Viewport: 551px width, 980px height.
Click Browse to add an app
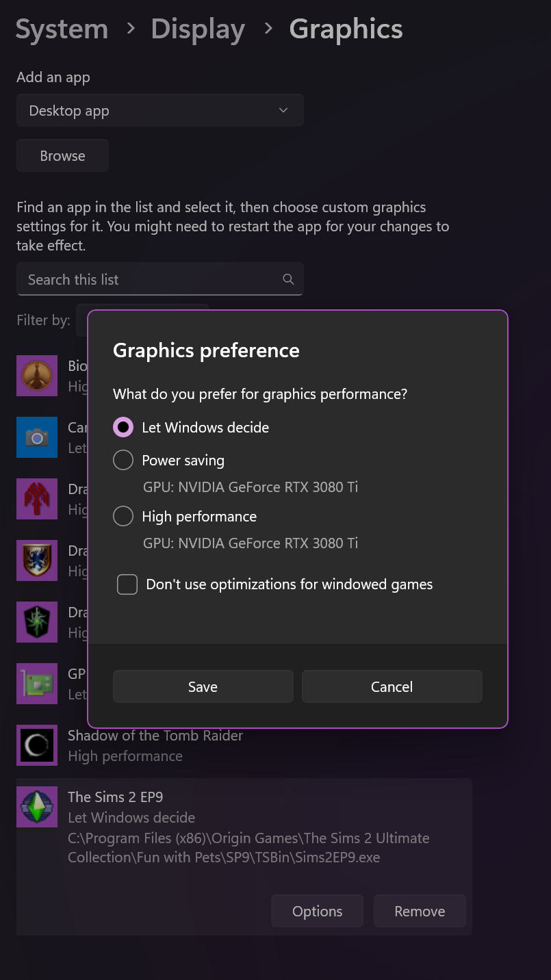[62, 156]
